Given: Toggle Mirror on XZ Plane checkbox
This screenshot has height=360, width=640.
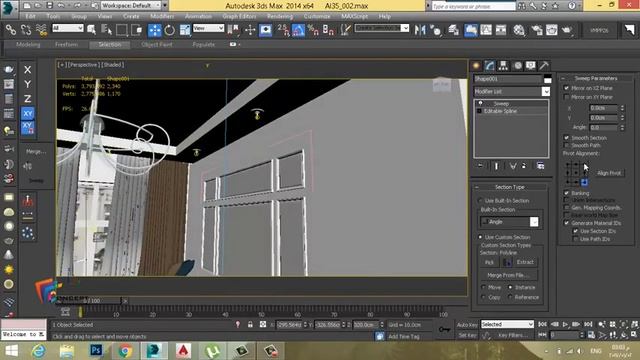Looking at the screenshot, I should point(567,88).
